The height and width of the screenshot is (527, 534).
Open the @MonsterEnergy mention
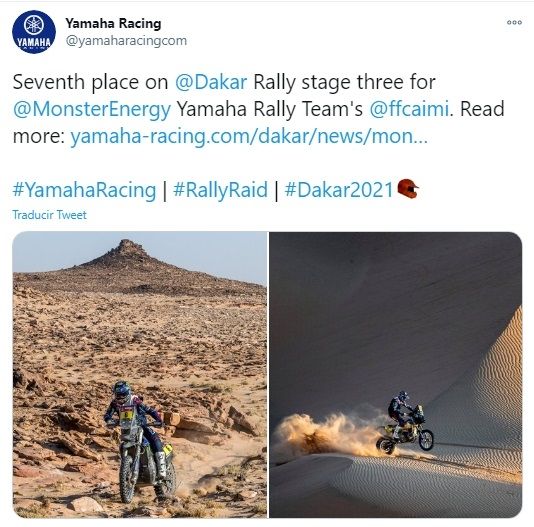[x=92, y=109]
